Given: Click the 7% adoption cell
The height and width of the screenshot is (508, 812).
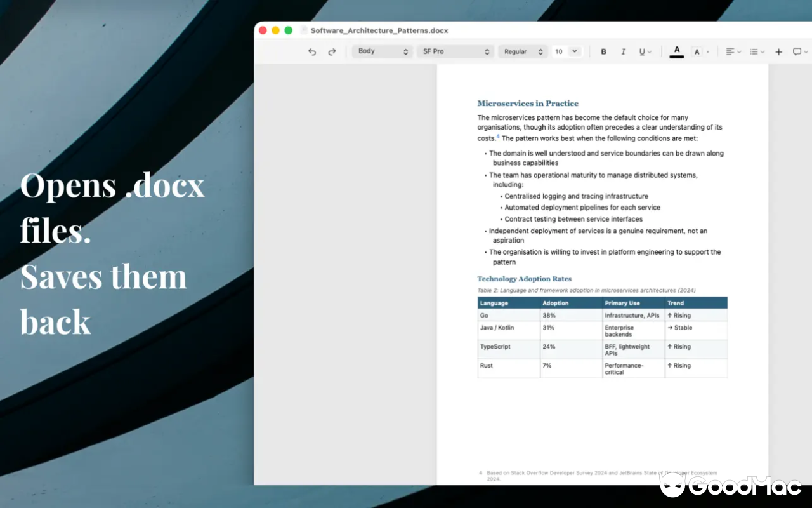Looking at the screenshot, I should click(571, 369).
